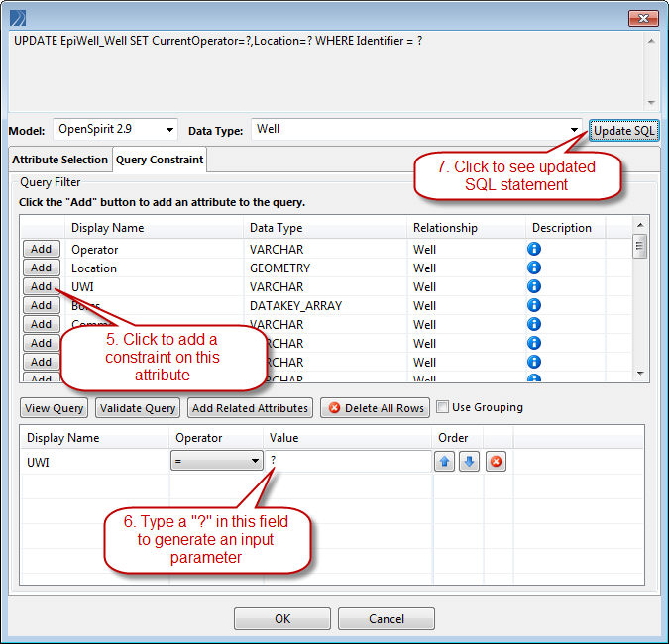Click the info icon in the Operator row
Viewport: 669px width, 644px height.
click(x=534, y=249)
